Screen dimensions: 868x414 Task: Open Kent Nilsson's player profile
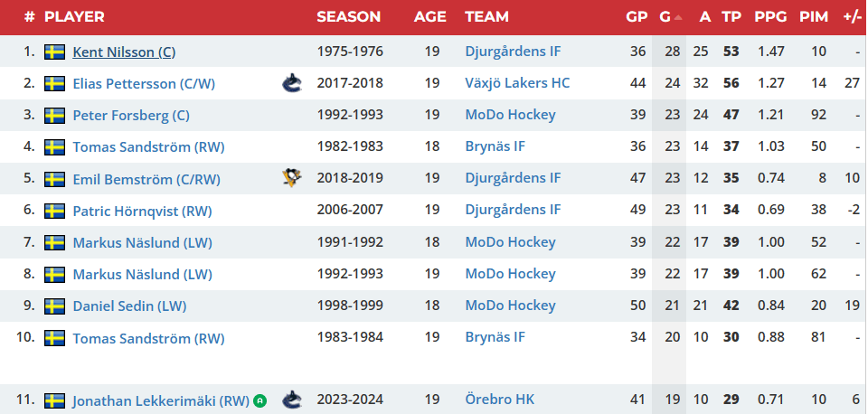click(x=124, y=52)
